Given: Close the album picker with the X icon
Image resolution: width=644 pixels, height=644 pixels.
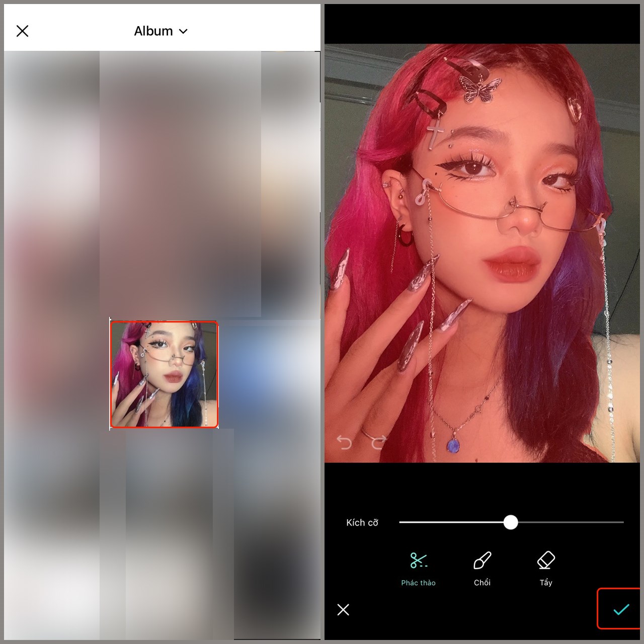Looking at the screenshot, I should [x=22, y=31].
